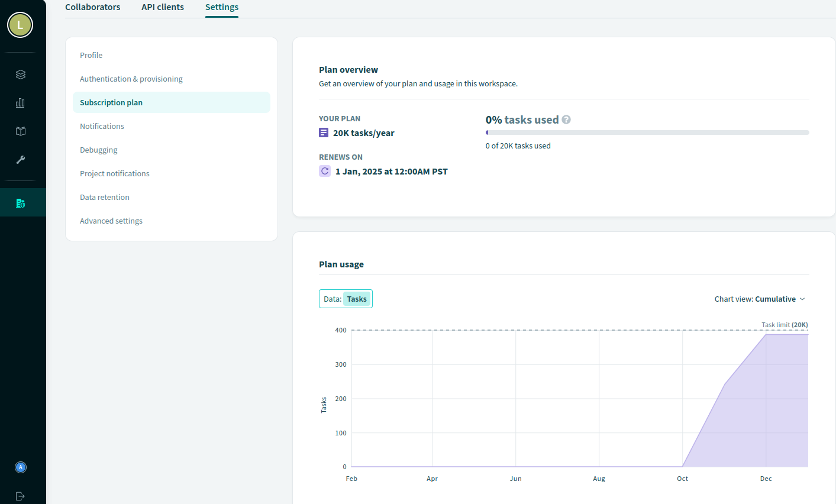836x504 pixels.
Task: Open the Profile settings section
Action: (91, 55)
